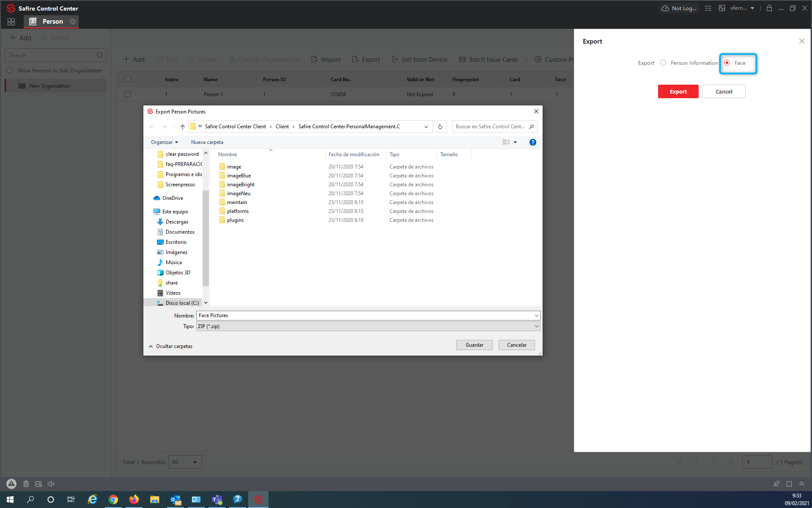812x508 pixels.
Task: Expand the user account dropdown arrow
Action: pos(752,8)
